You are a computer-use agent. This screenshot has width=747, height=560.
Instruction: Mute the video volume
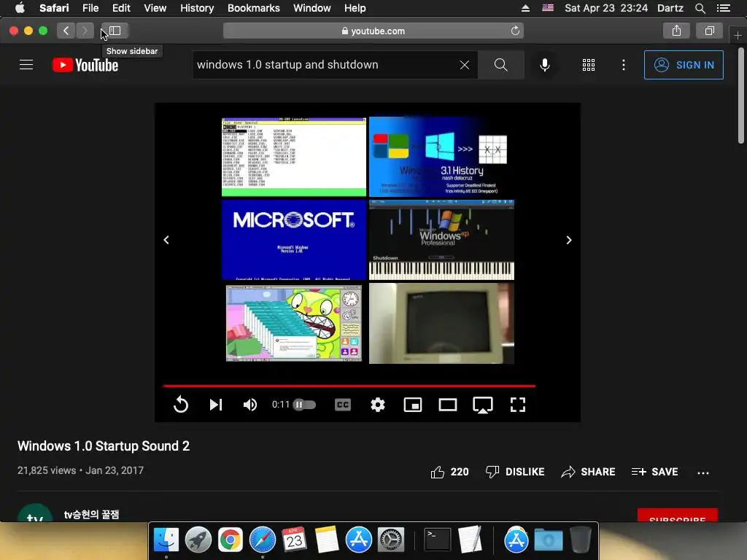[250, 405]
